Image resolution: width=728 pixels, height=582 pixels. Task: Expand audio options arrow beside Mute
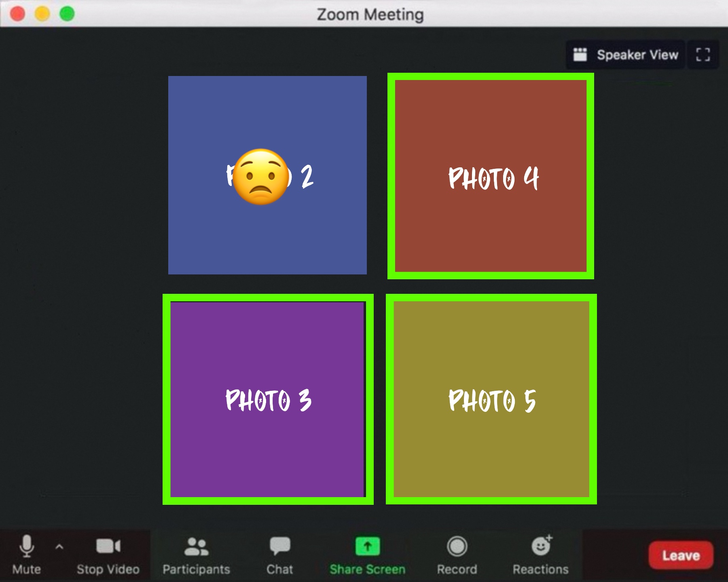point(59,547)
